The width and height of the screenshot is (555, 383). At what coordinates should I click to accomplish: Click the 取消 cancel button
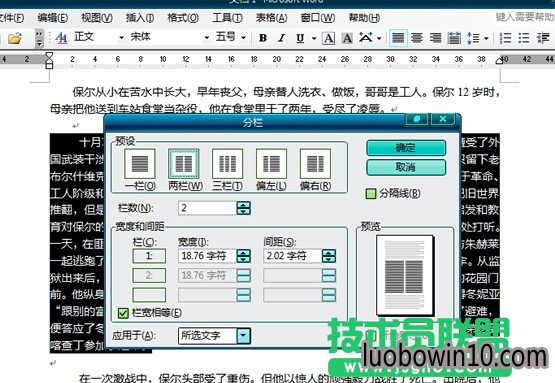pos(406,167)
